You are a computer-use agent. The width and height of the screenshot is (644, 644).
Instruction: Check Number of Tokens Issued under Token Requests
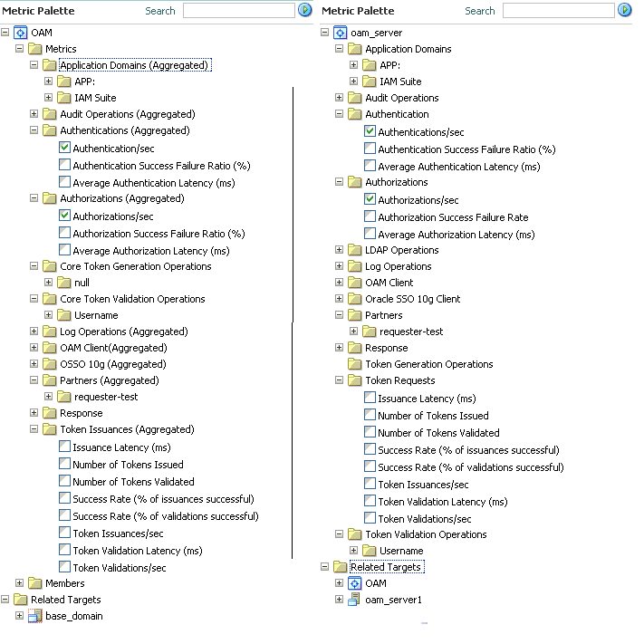[370, 415]
